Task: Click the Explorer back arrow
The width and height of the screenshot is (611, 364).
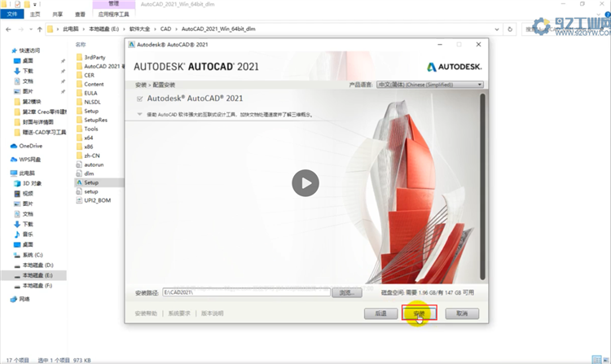Action: click(9, 29)
